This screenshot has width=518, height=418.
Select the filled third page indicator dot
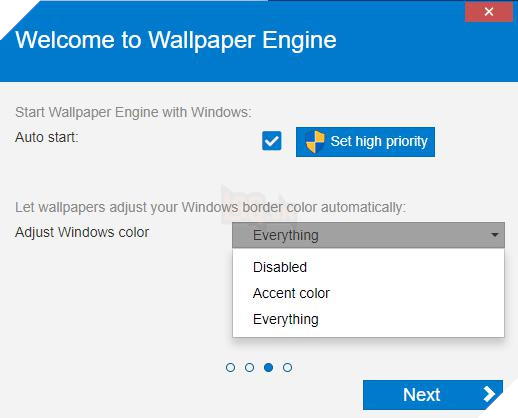268,368
